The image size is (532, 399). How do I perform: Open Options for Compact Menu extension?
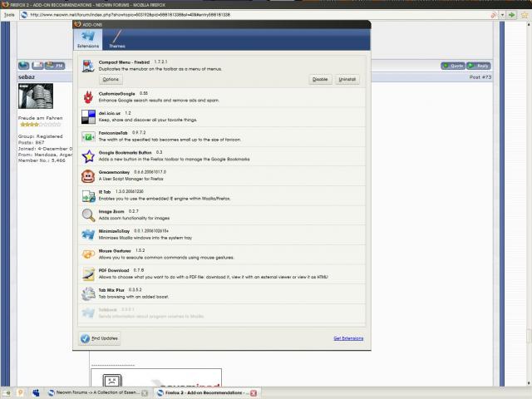point(111,80)
